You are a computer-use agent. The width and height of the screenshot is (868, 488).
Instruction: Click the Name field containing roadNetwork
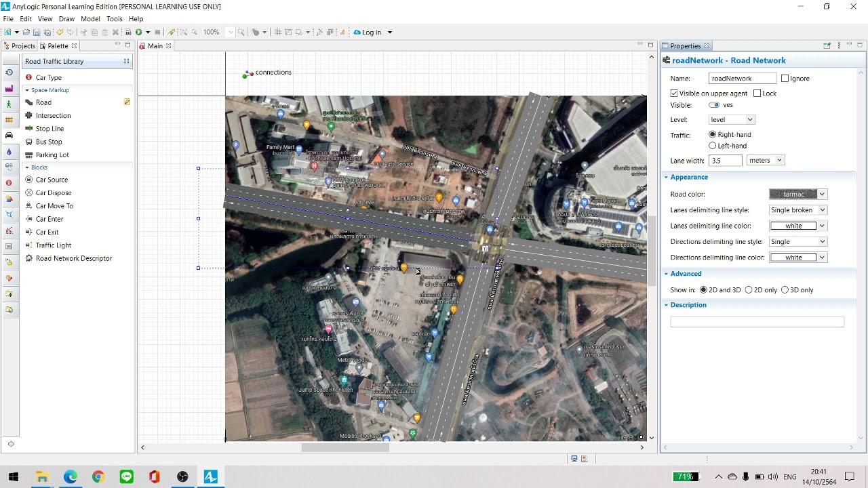coord(742,79)
